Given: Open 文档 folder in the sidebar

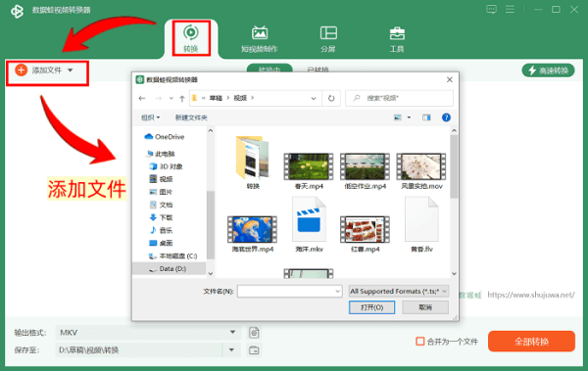Looking at the screenshot, I should [x=162, y=205].
